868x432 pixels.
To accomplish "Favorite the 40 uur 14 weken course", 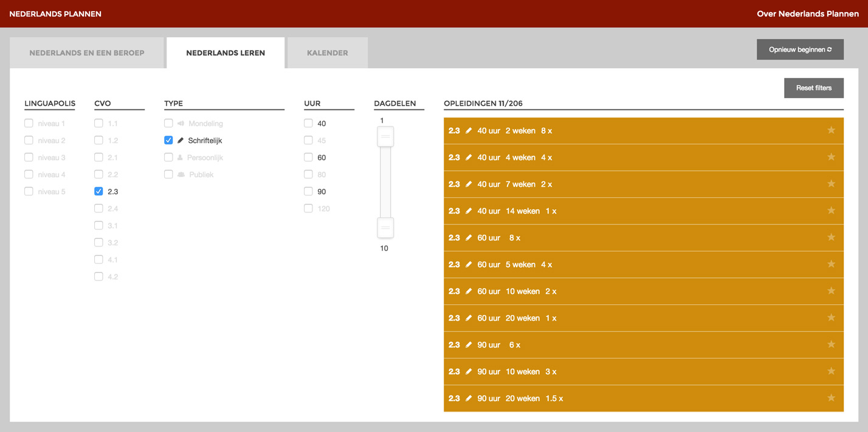I will pos(831,211).
